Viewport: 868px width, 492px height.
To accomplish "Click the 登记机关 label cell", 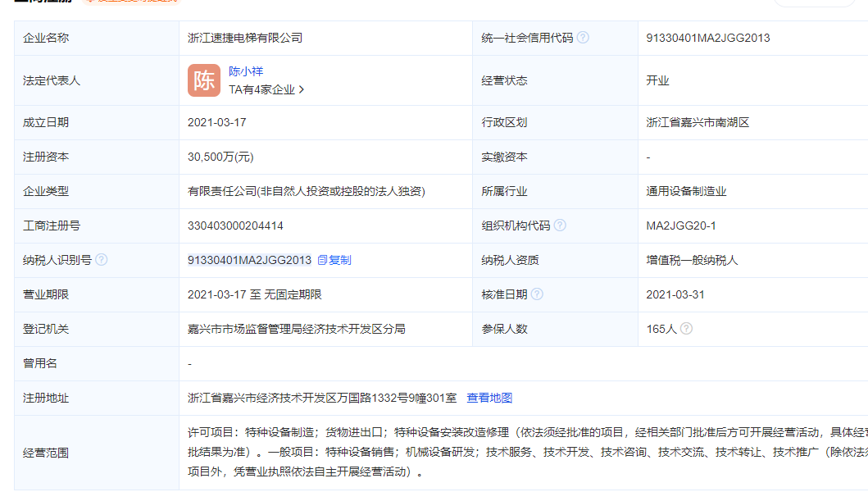I will click(97, 329).
